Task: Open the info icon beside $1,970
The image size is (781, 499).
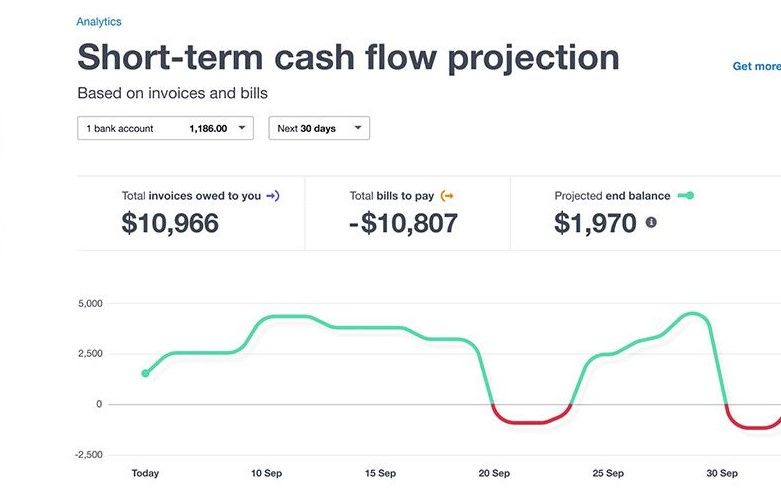Action: (x=651, y=223)
